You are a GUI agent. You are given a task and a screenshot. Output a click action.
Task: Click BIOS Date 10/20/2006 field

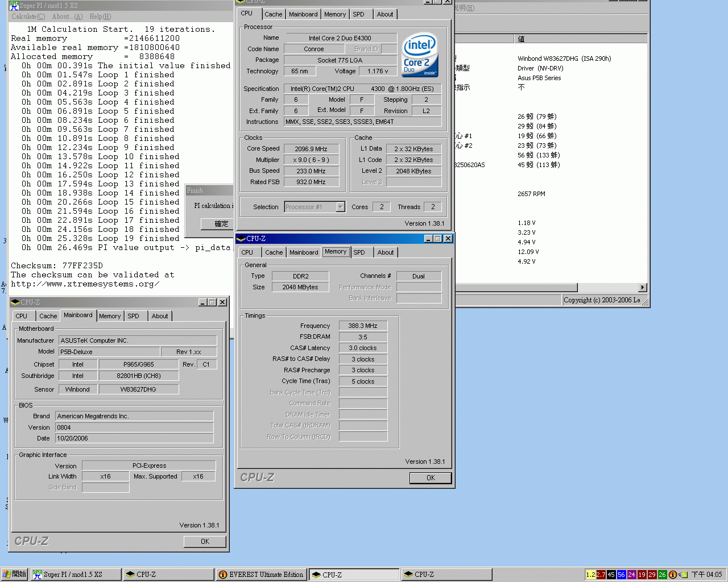pos(134,438)
